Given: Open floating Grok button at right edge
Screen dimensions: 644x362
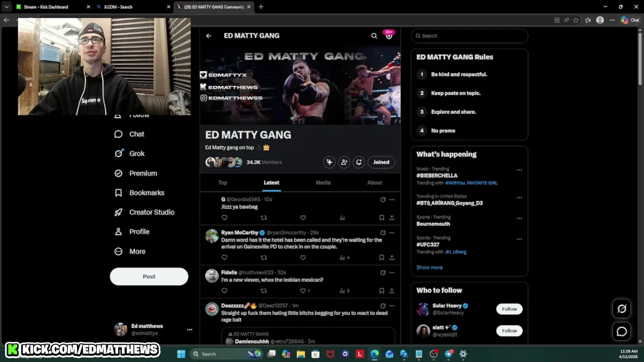Looking at the screenshot, I should pos(622,309).
